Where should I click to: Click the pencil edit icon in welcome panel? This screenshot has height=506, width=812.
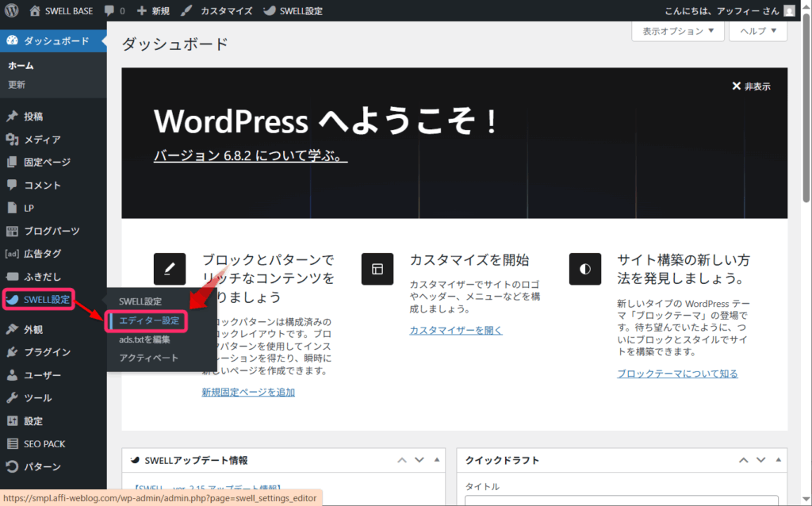(x=170, y=269)
